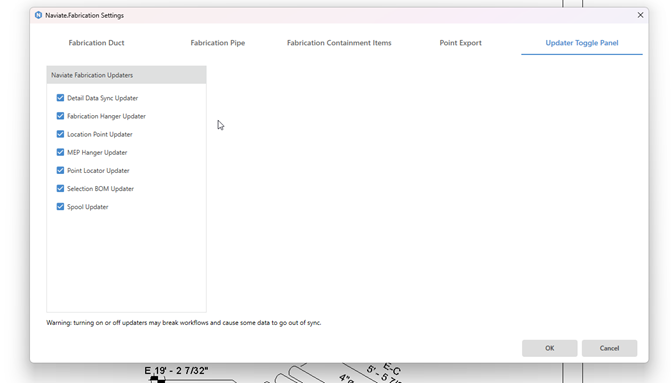The height and width of the screenshot is (383, 671).
Task: Open the Fabrication Pipe tab
Action: (218, 43)
